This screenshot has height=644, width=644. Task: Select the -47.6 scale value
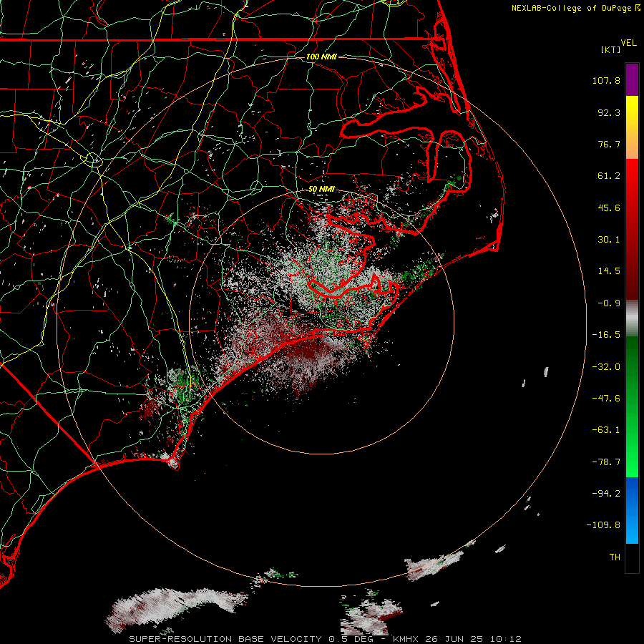606,399
